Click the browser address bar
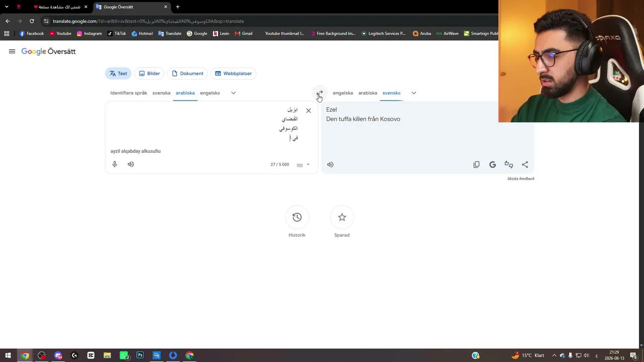The height and width of the screenshot is (362, 644). pyautogui.click(x=272, y=21)
